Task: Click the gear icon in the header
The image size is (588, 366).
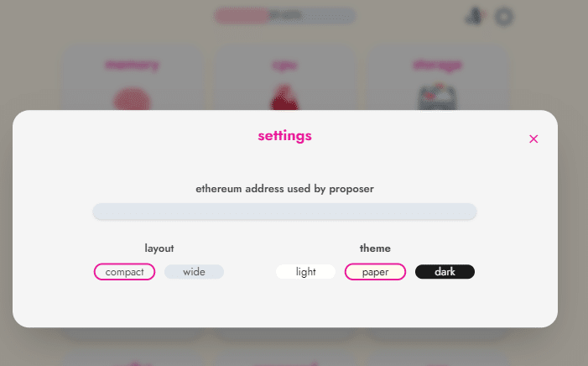Action: coord(504,16)
